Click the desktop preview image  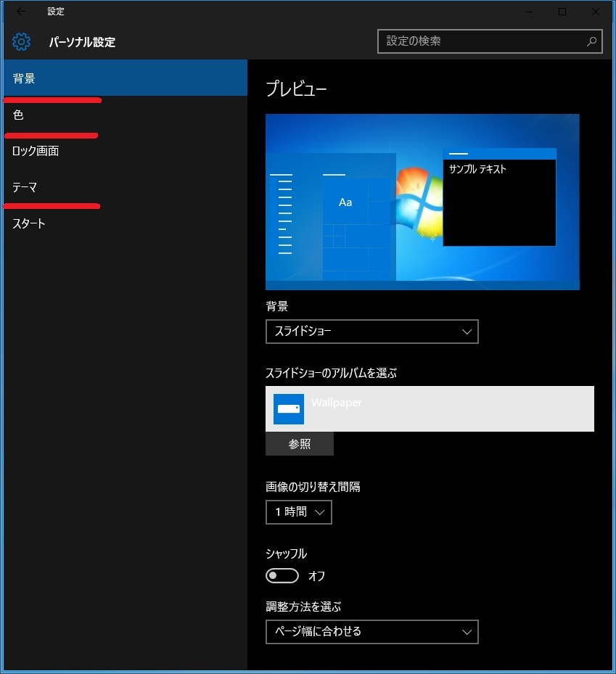pyautogui.click(x=422, y=202)
